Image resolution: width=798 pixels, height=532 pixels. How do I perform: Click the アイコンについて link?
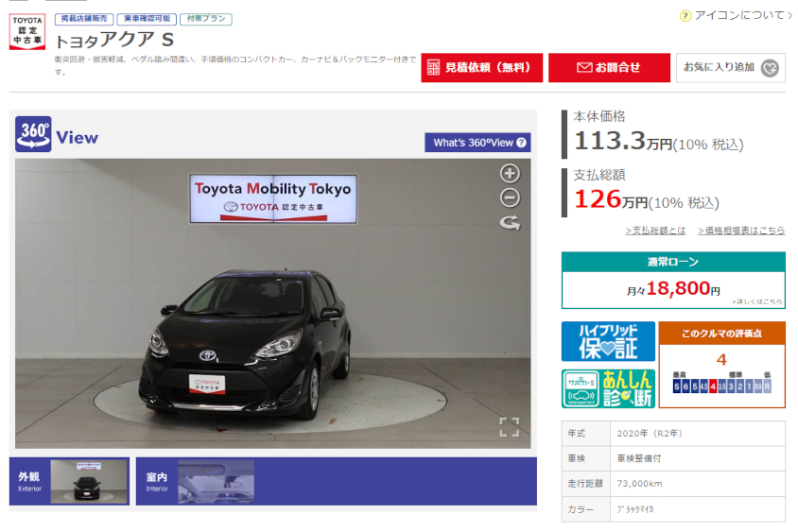click(x=739, y=15)
